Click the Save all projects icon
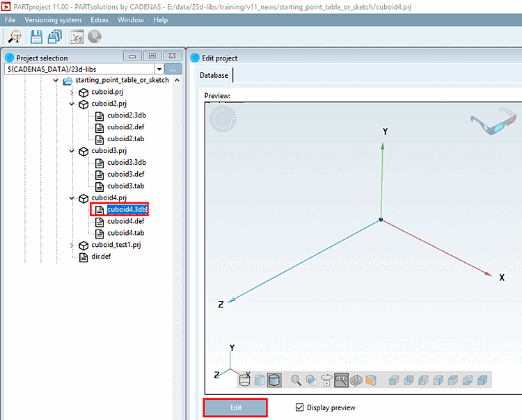The width and height of the screenshot is (522, 420). [x=55, y=37]
